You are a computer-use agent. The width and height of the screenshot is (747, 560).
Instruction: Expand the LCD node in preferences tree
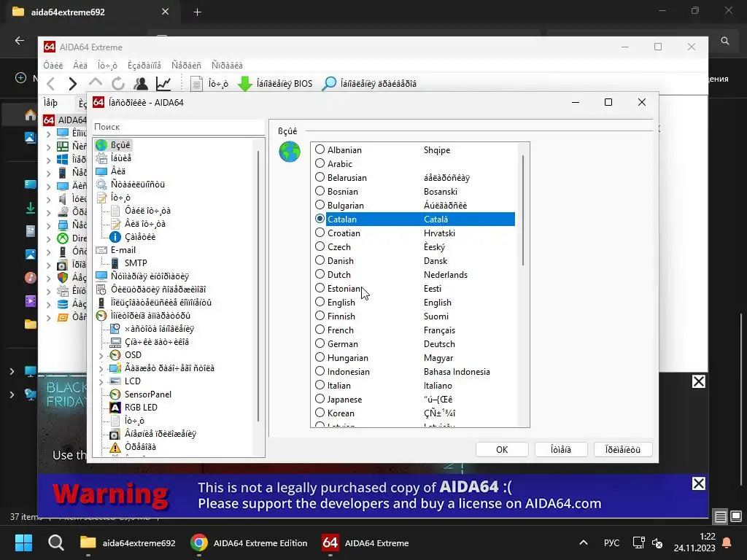[x=101, y=381]
